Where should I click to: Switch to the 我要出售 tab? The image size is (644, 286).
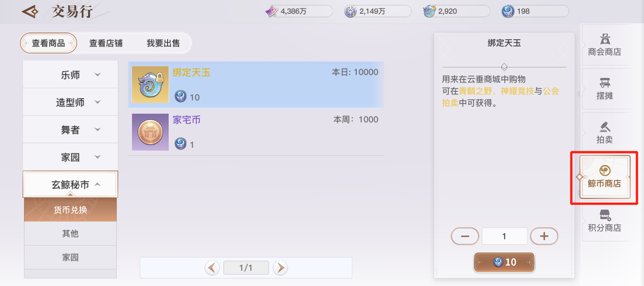tap(163, 43)
